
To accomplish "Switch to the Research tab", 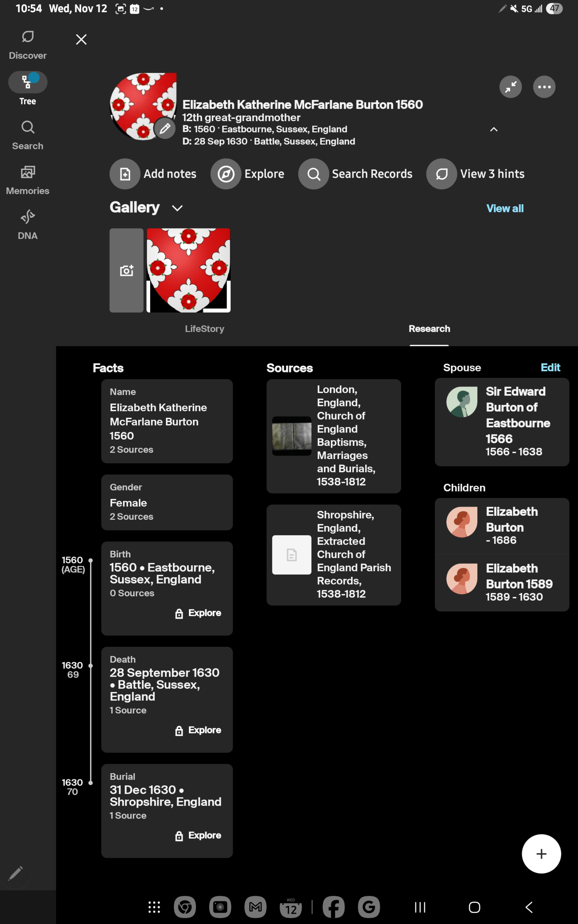I will (429, 328).
